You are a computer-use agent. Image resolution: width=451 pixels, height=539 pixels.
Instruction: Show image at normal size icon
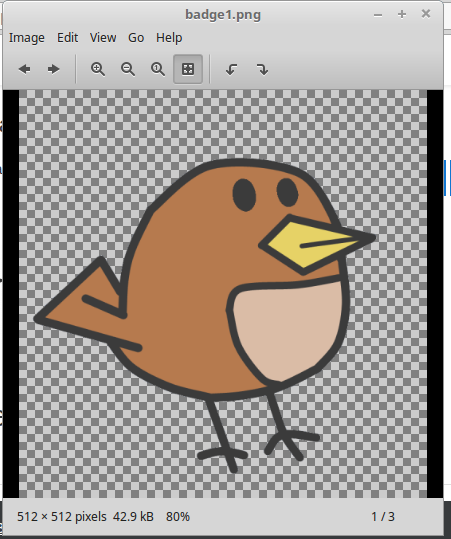tap(158, 69)
